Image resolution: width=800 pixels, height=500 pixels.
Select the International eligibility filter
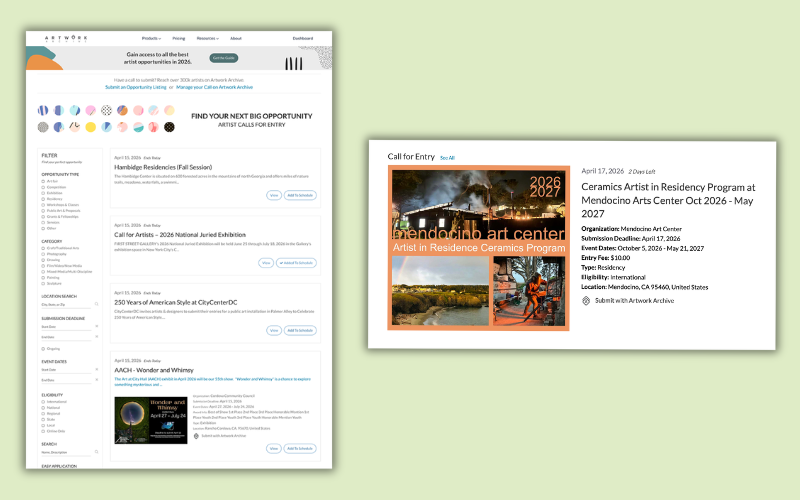44,403
